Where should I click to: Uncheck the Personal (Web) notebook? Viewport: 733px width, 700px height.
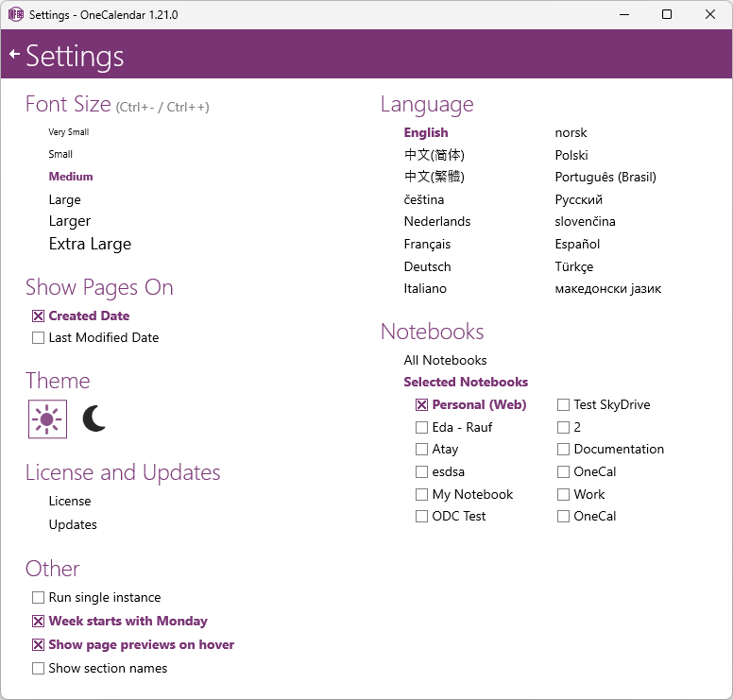tap(421, 405)
